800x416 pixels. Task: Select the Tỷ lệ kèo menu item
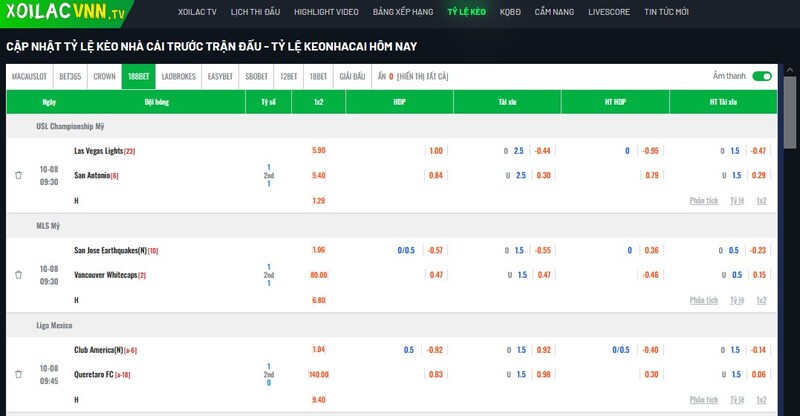pos(466,12)
